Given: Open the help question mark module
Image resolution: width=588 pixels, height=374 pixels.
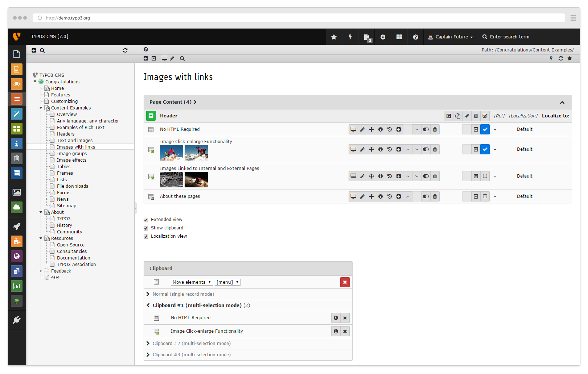Looking at the screenshot, I should (x=415, y=37).
